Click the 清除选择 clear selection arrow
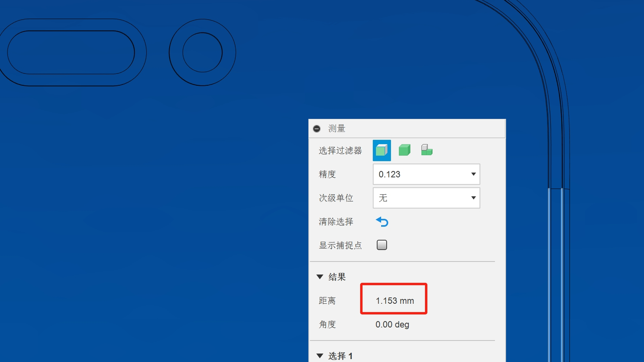This screenshot has height=362, width=644. tap(382, 222)
